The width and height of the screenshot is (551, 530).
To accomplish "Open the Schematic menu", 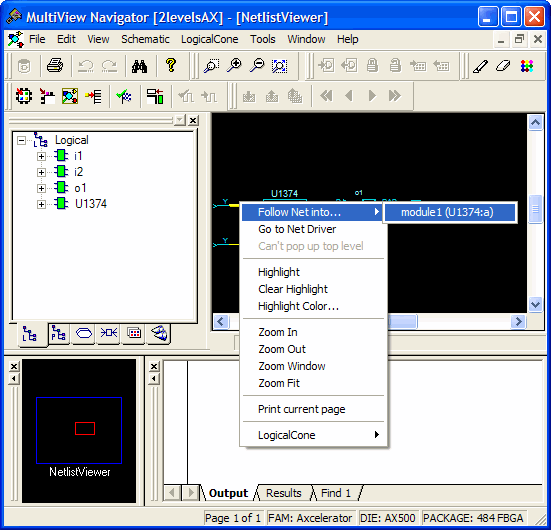I will click(x=145, y=39).
